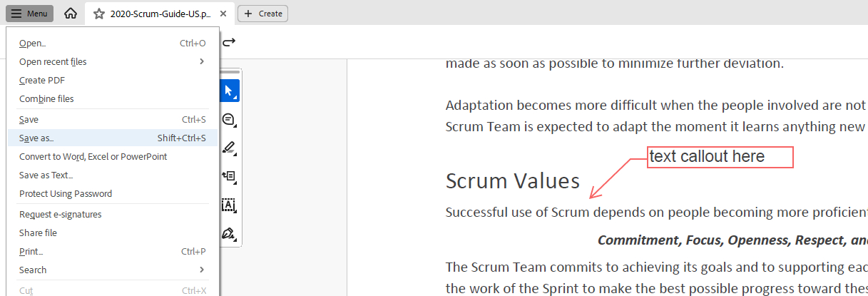Click the Home icon
Screen dimensions: 868x296
70,14
